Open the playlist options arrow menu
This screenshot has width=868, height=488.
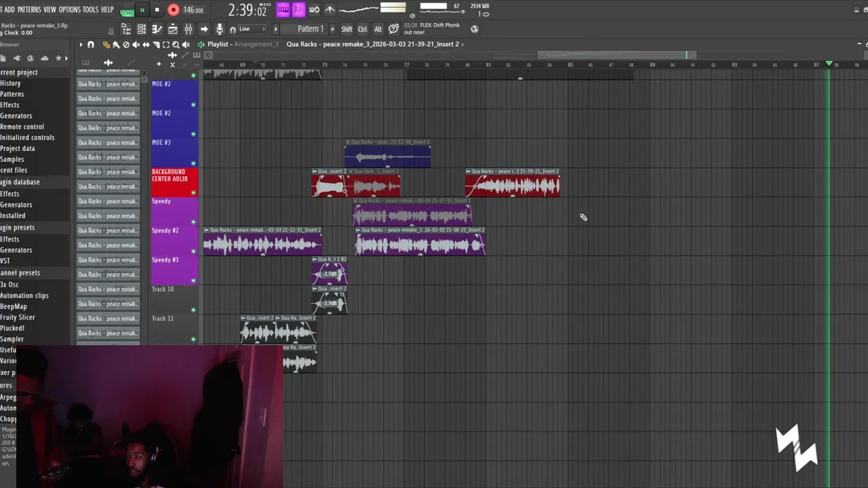coord(81,45)
